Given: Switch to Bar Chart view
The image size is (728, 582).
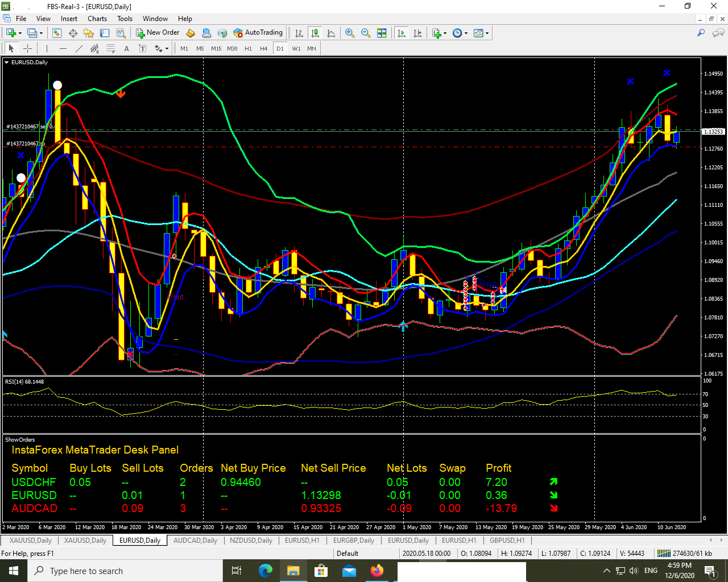Looking at the screenshot, I should point(299,33).
